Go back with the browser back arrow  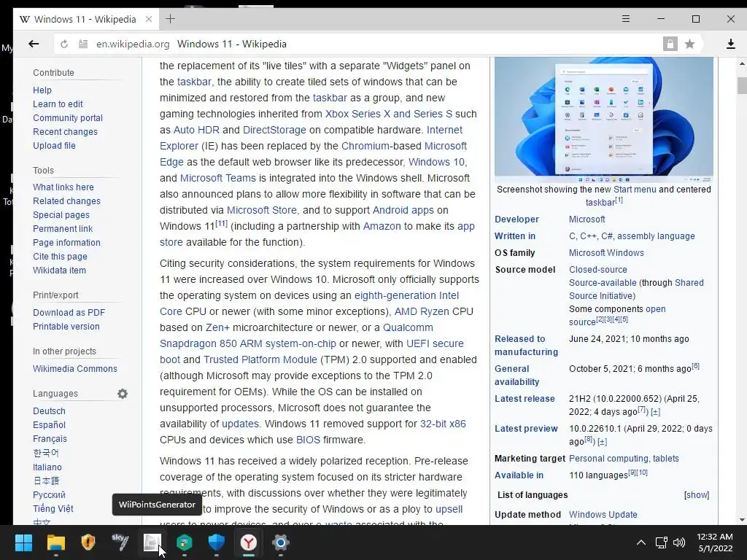coord(34,44)
